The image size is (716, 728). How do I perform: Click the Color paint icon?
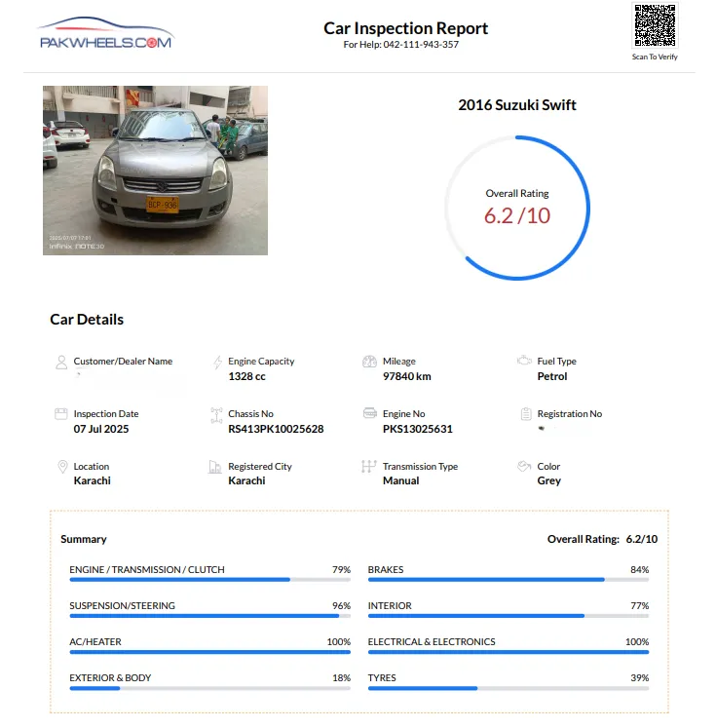coord(524,466)
